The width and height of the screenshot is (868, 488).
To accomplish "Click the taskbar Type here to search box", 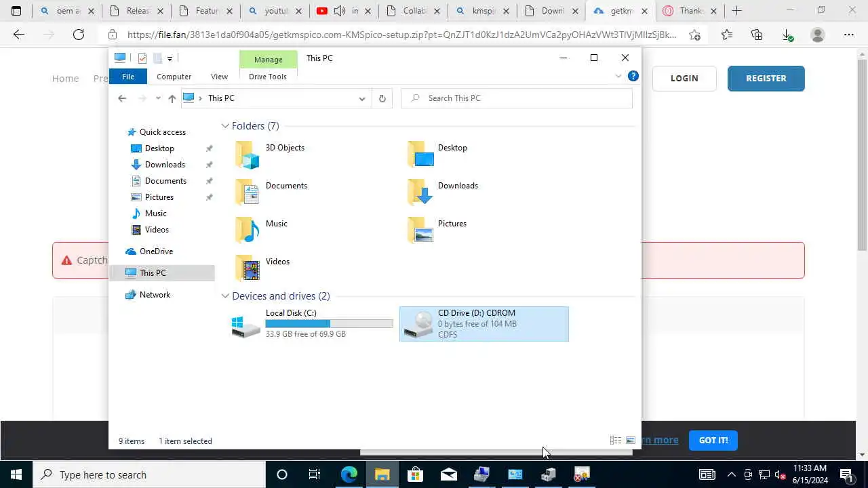I will (x=149, y=474).
